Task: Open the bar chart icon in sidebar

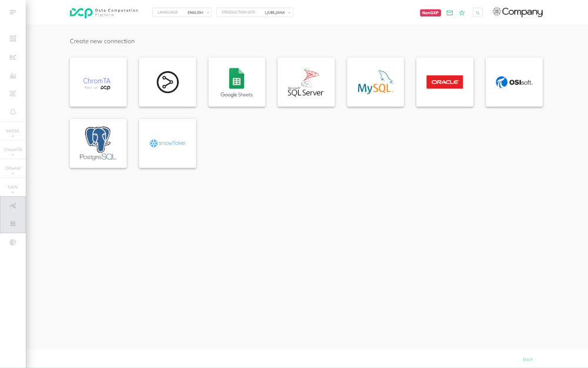Action: (x=13, y=75)
